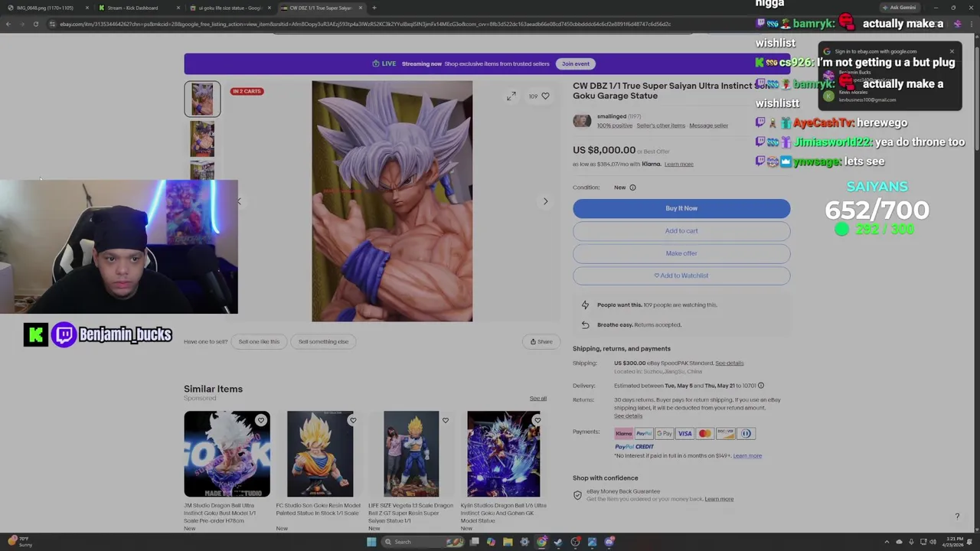
Task: Open Money Back Guarantee Learn more link
Action: click(x=719, y=499)
